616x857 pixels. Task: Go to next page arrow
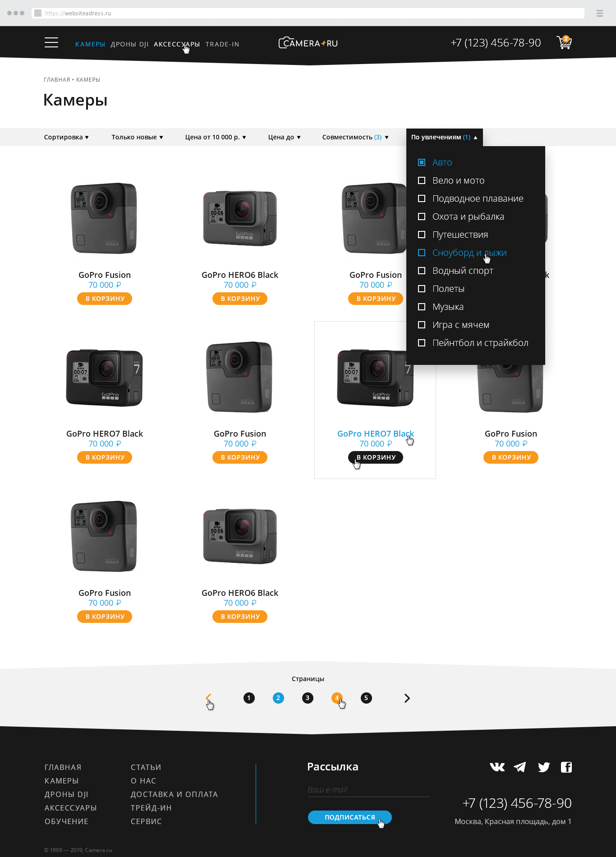point(407,698)
